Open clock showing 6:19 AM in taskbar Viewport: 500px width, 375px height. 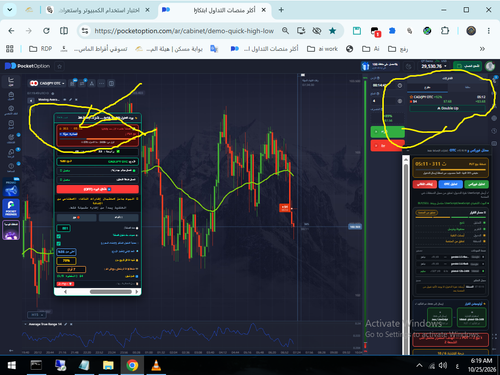(x=482, y=365)
